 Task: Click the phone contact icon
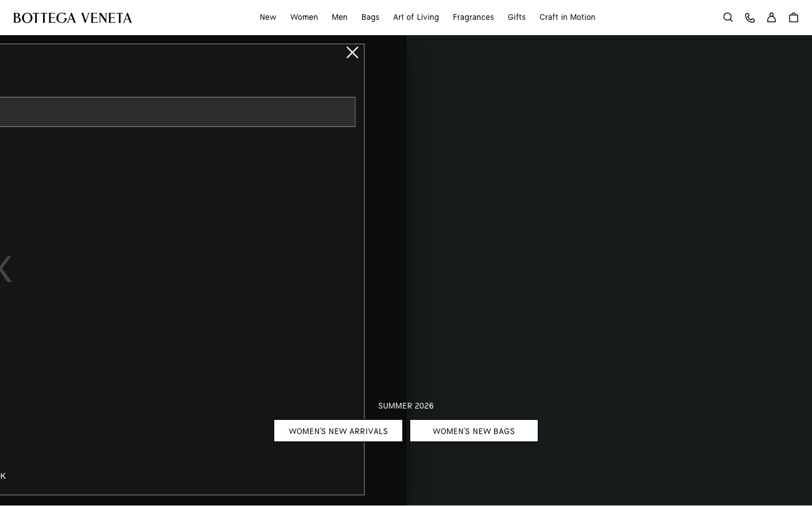coord(750,18)
